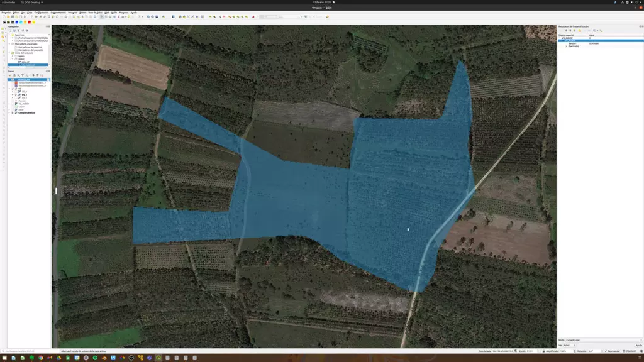Open the Capa menu
The width and height of the screenshot is (644, 362).
(30, 13)
